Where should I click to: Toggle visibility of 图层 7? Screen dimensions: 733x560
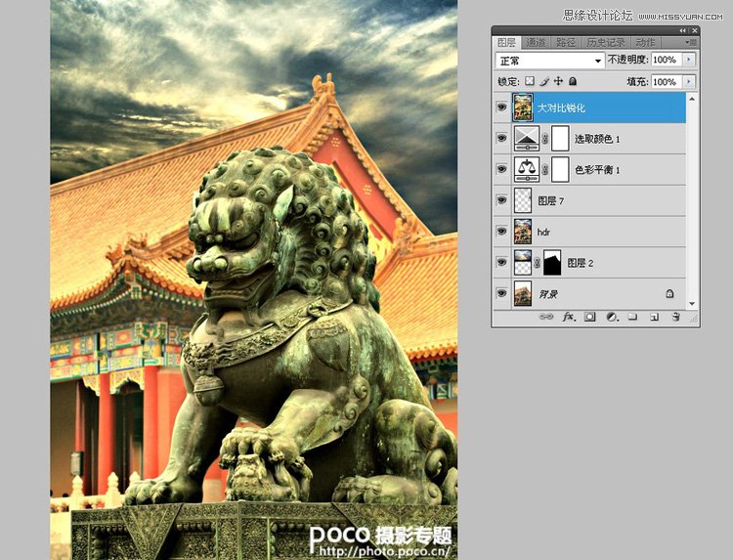501,200
